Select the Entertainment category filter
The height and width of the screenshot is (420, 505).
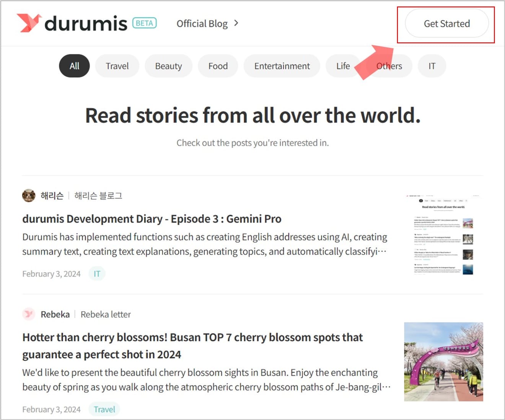tap(282, 66)
